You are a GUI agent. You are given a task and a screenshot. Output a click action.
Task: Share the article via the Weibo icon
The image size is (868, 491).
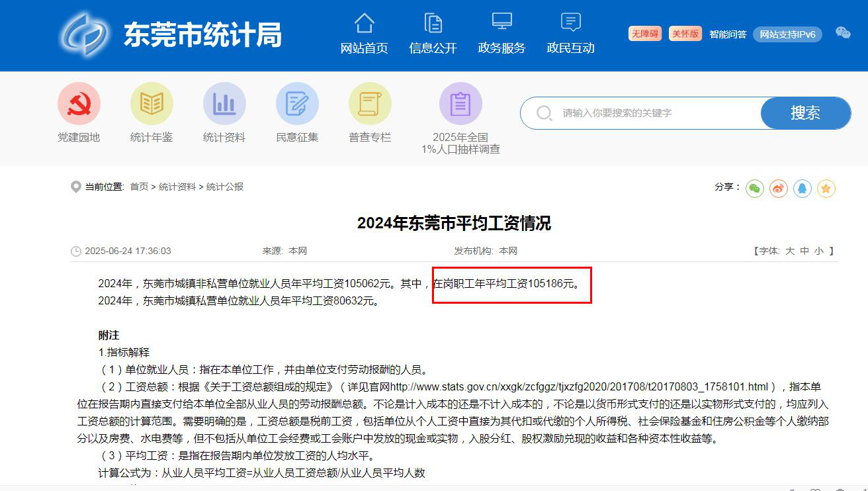coord(778,189)
